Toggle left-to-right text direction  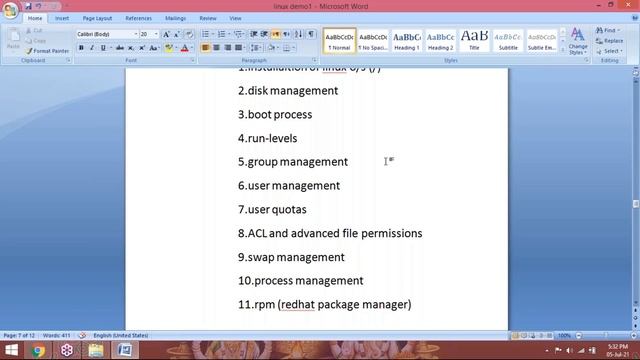click(x=276, y=34)
